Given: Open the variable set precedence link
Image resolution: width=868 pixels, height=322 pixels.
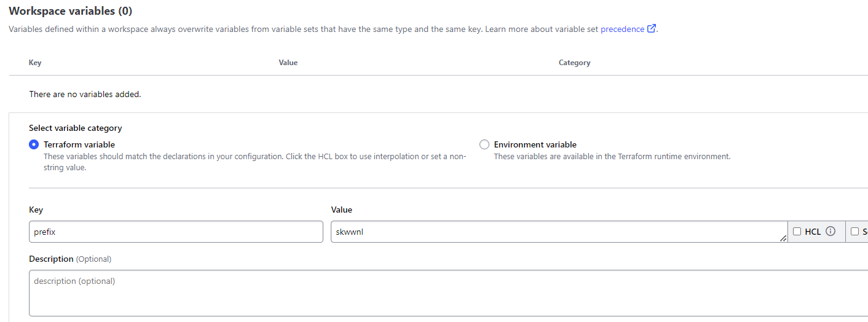Looking at the screenshot, I should coord(622,29).
